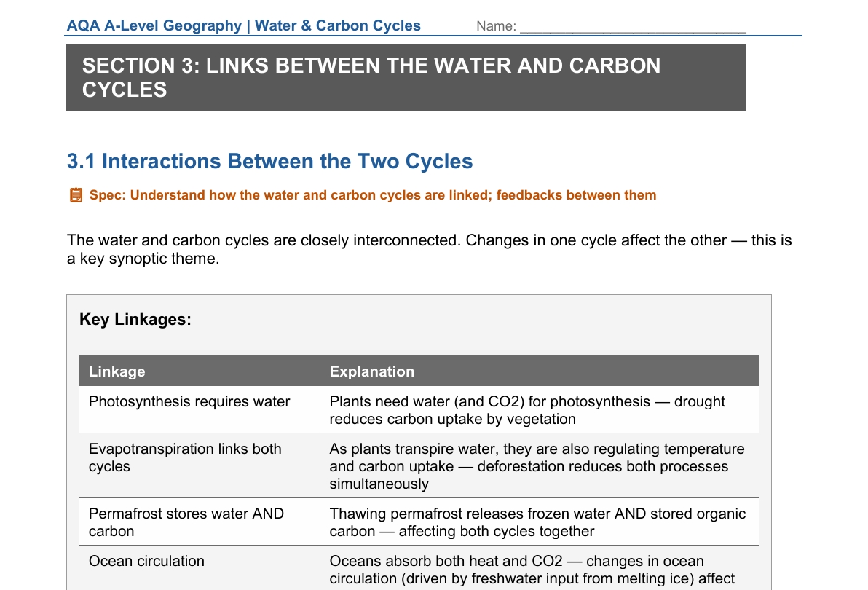Select the 'AQA A-Level Geography' header text
This screenshot has width=868, height=590.
coord(154,25)
